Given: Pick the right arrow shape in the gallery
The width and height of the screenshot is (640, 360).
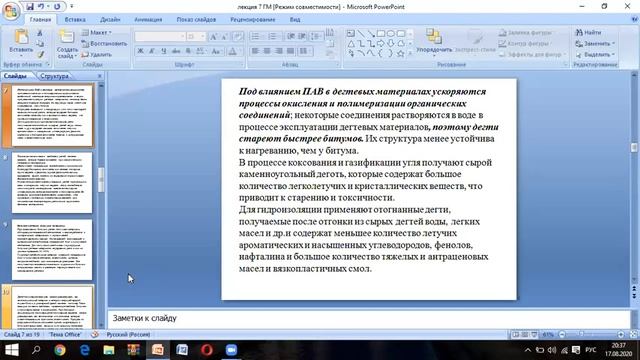Looking at the screenshot, I should 380,43.
